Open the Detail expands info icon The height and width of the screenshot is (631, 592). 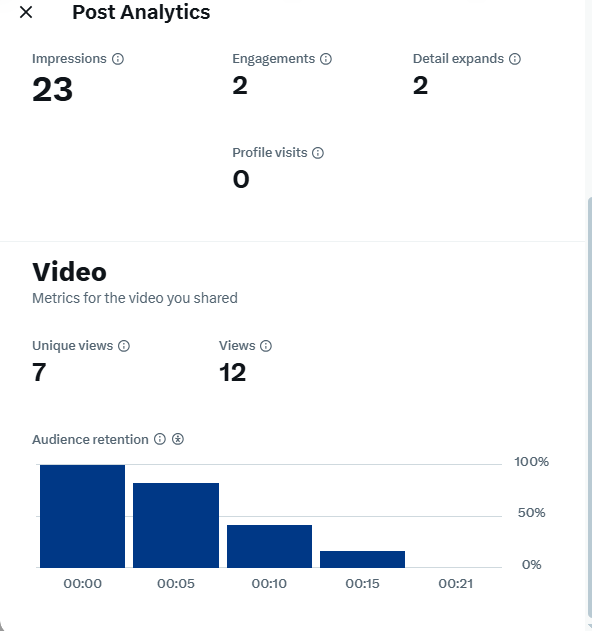click(515, 59)
